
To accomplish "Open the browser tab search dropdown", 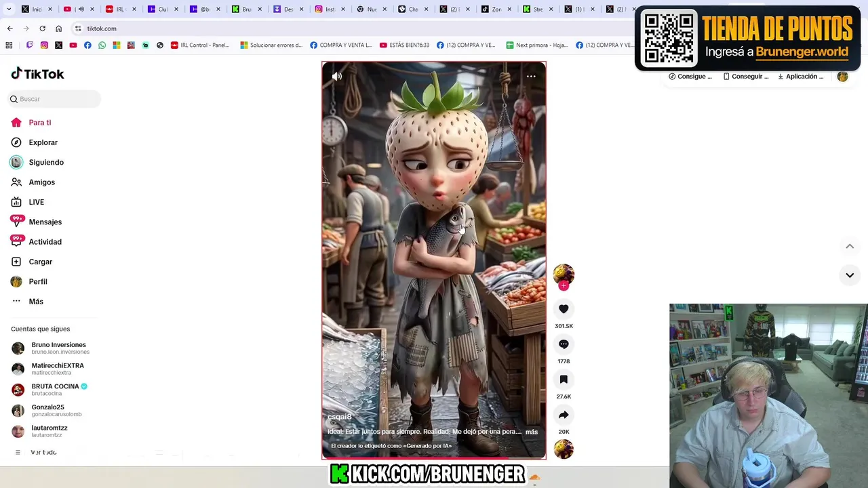I will pos(9,9).
